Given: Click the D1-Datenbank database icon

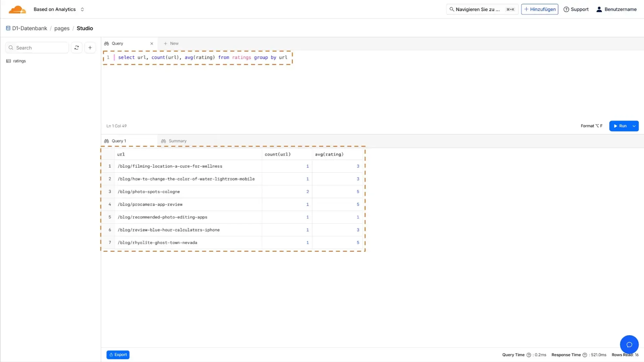Looking at the screenshot, I should pos(8,28).
